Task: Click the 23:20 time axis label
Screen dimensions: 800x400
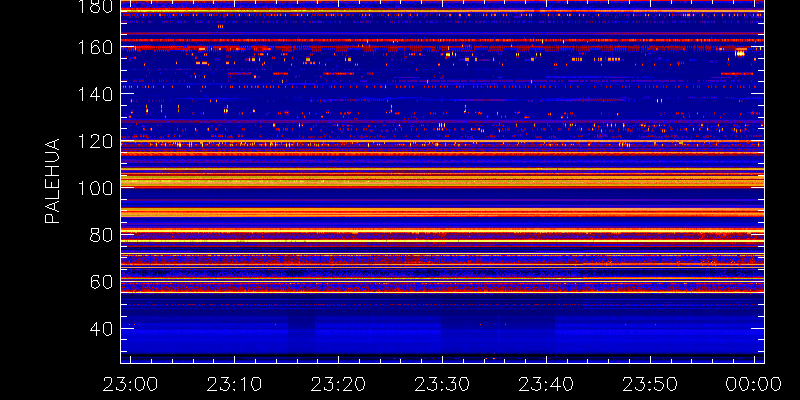Action: [338, 384]
